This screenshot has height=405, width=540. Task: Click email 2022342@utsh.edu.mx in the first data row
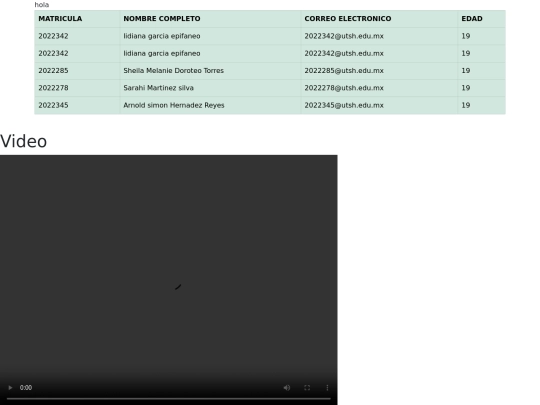click(x=344, y=36)
